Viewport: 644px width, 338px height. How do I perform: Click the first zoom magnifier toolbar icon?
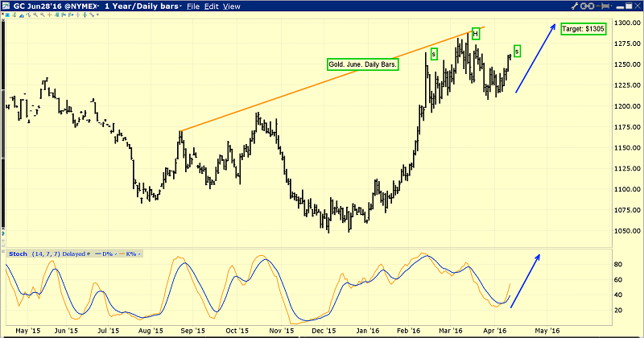pos(35,14)
